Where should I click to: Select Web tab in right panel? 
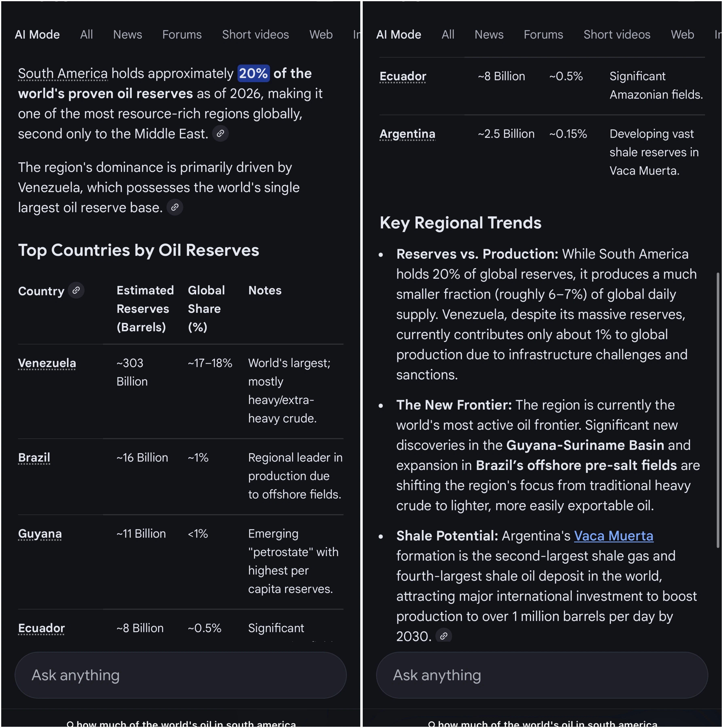[682, 34]
